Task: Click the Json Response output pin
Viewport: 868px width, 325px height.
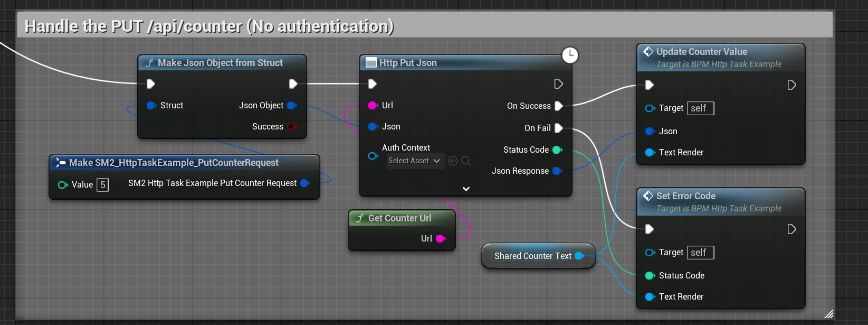Action: pos(557,171)
